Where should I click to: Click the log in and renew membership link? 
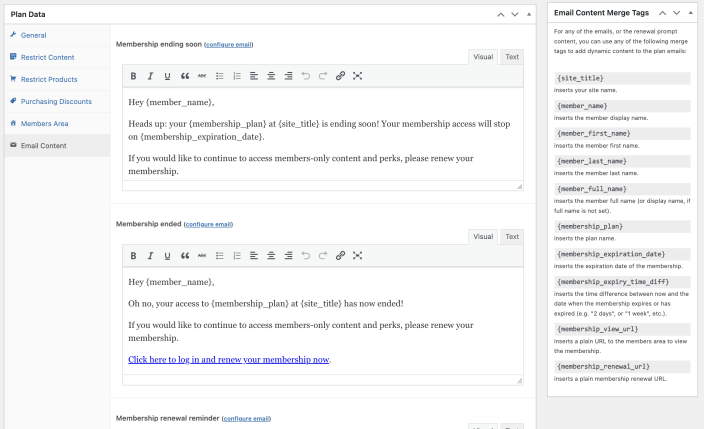(x=229, y=359)
